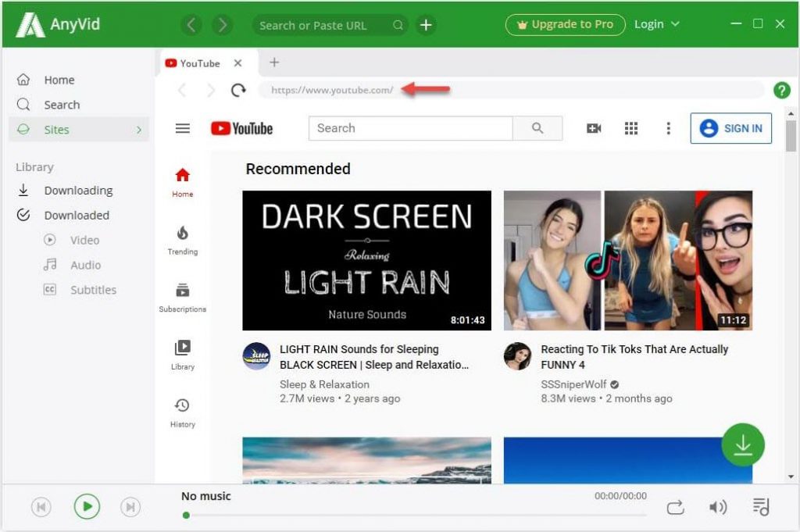
Task: Click the youtube.com address field
Action: 510,91
